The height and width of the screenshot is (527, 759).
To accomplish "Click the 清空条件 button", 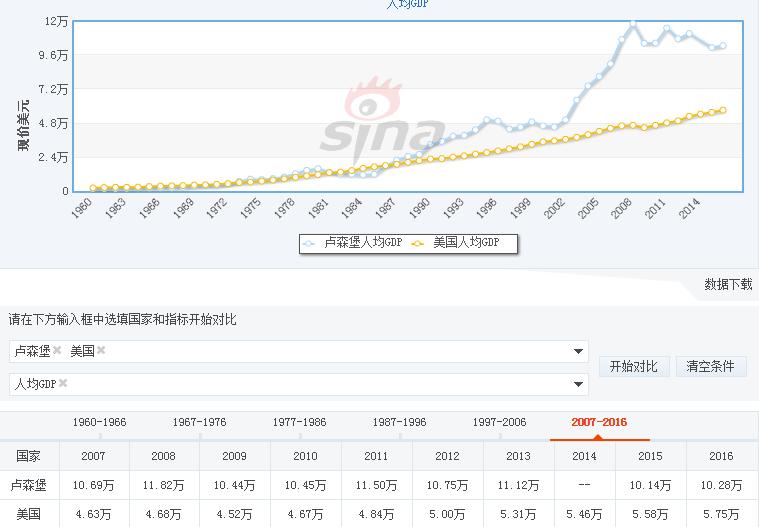I will [x=710, y=366].
